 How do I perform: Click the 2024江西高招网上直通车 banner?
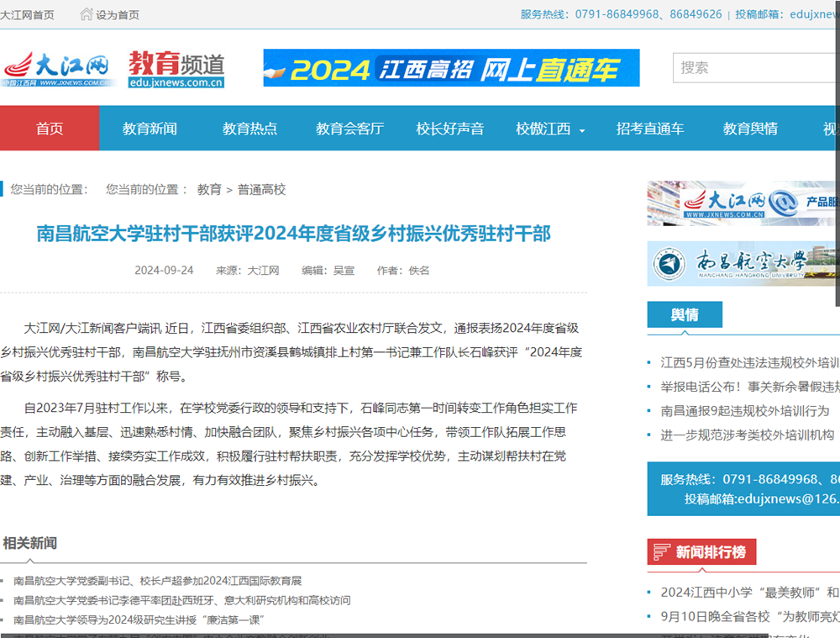point(453,68)
